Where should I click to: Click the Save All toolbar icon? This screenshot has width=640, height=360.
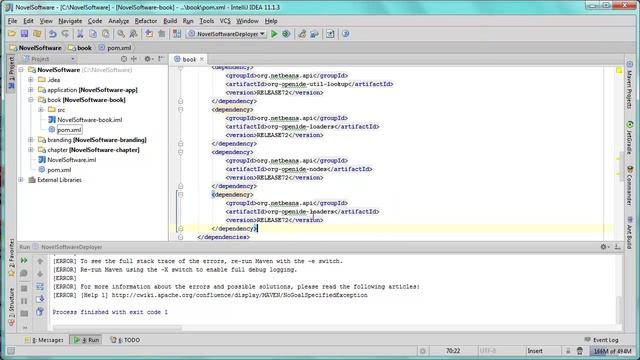pos(24,34)
